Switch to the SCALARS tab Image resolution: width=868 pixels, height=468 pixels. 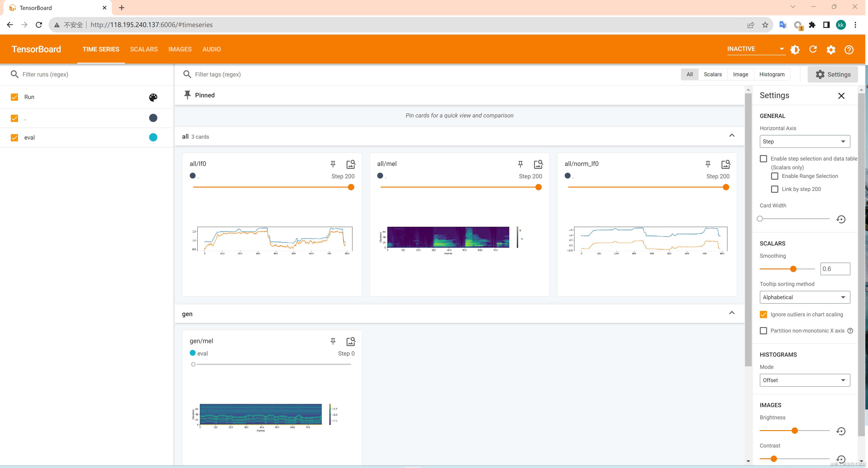144,49
